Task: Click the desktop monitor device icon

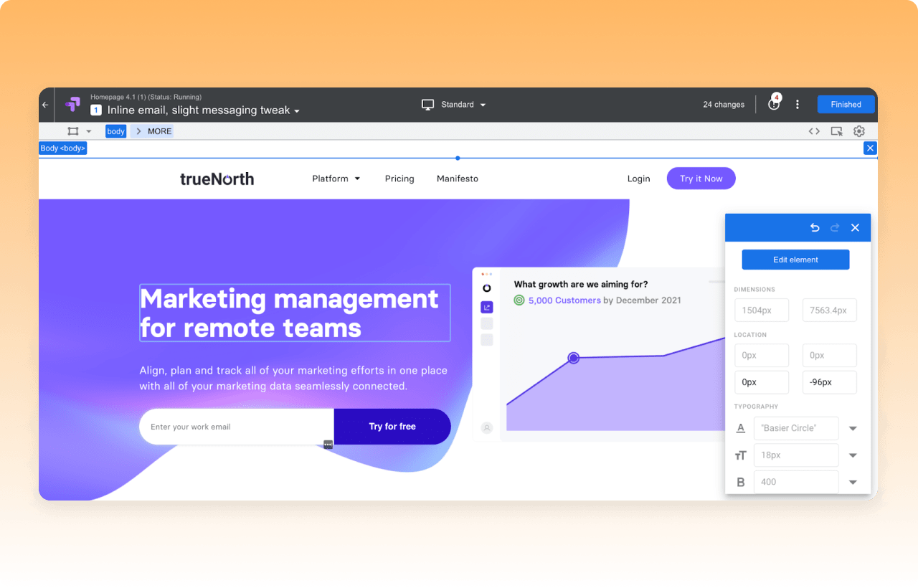Action: point(428,105)
